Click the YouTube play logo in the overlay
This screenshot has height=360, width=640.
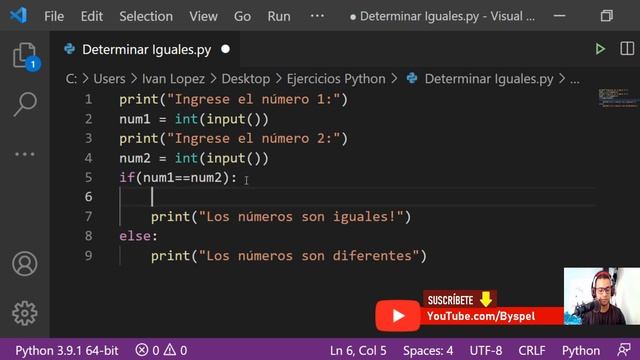tap(398, 316)
